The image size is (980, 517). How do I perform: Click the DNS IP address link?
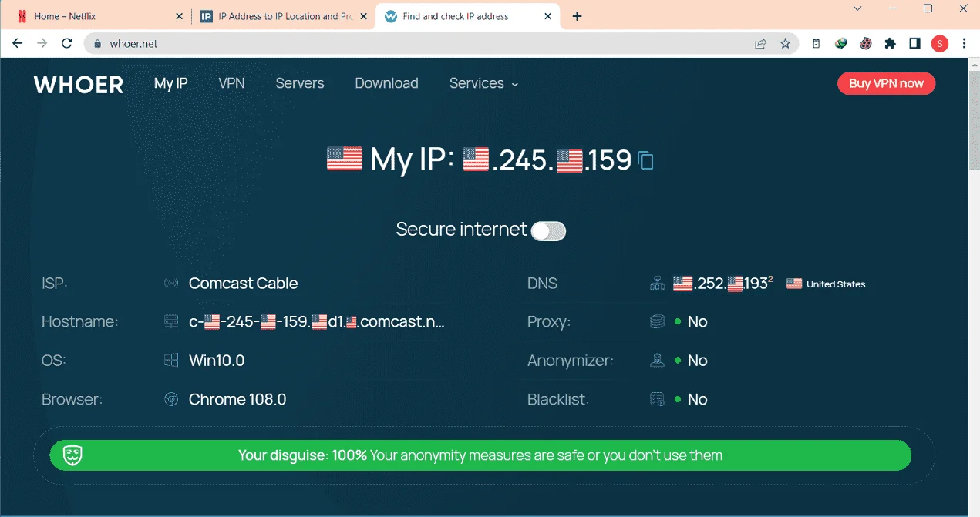pyautogui.click(x=721, y=284)
